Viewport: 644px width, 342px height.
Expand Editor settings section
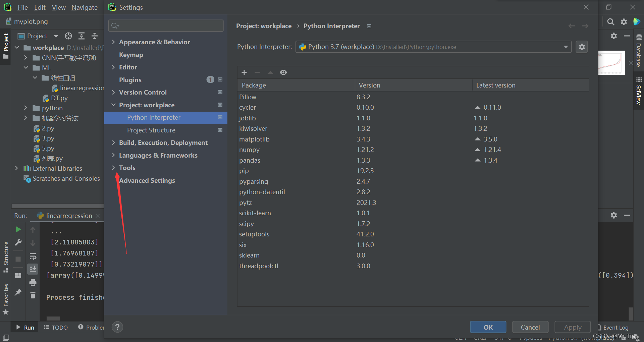coord(113,67)
